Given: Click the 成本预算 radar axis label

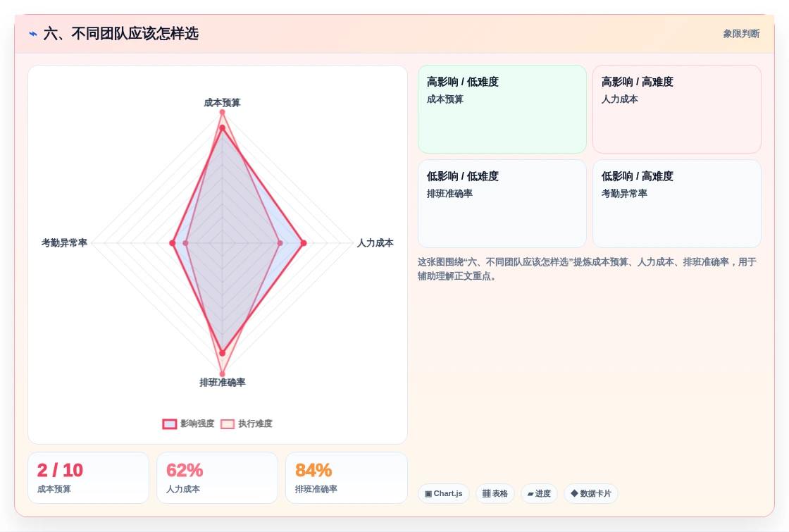Looking at the screenshot, I should click(x=222, y=103).
